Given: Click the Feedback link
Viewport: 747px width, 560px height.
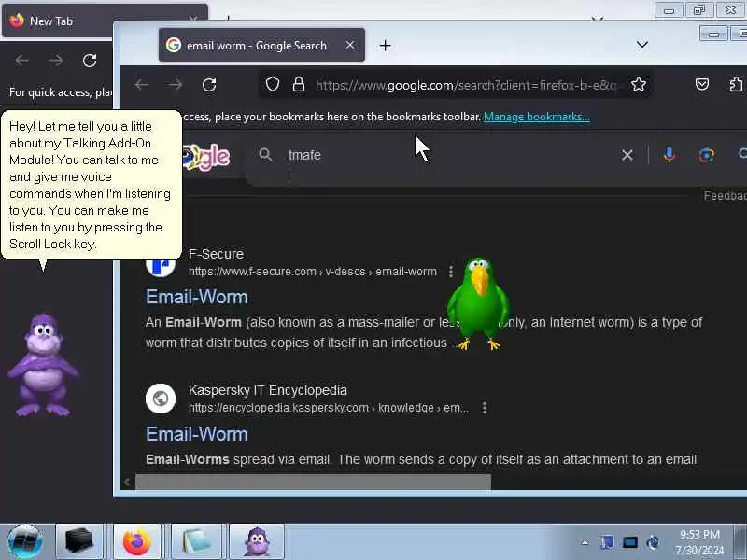Looking at the screenshot, I should [x=726, y=196].
